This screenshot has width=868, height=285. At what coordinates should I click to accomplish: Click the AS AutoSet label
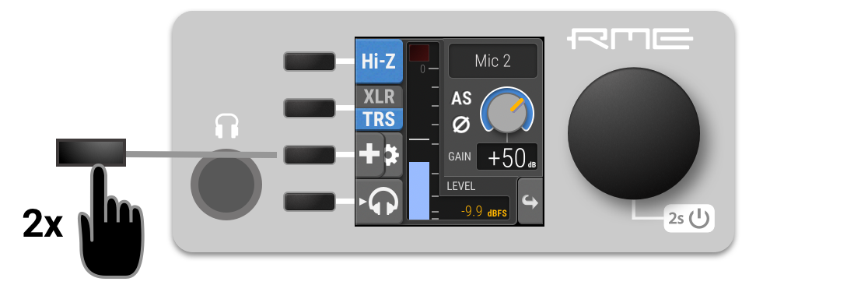click(x=461, y=99)
